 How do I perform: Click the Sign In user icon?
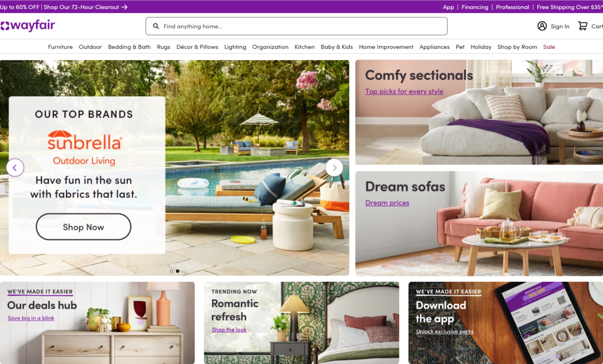542,26
